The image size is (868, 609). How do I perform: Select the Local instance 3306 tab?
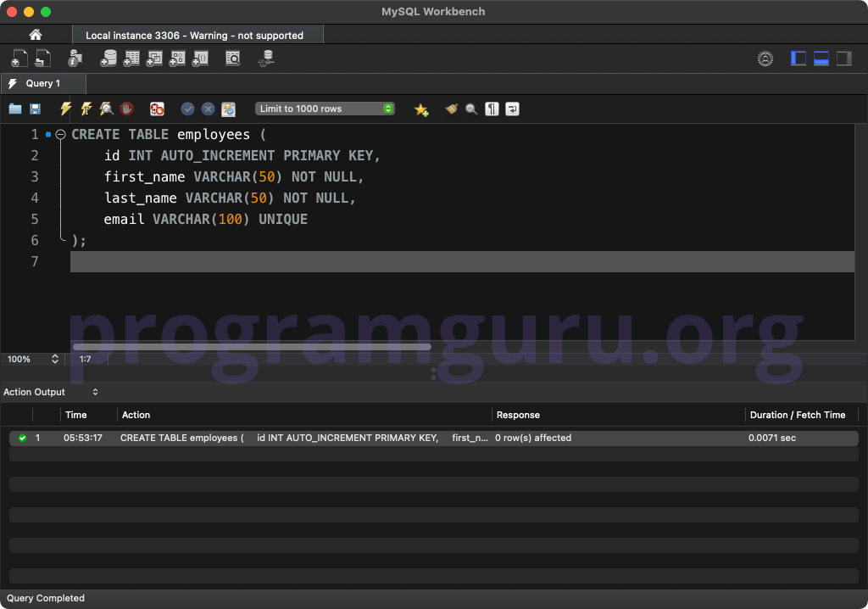pos(198,35)
